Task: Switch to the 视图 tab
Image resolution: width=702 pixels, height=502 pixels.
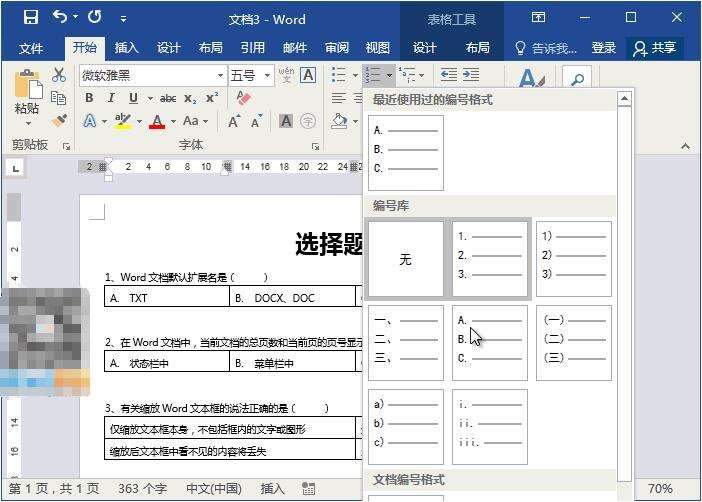Action: click(377, 47)
